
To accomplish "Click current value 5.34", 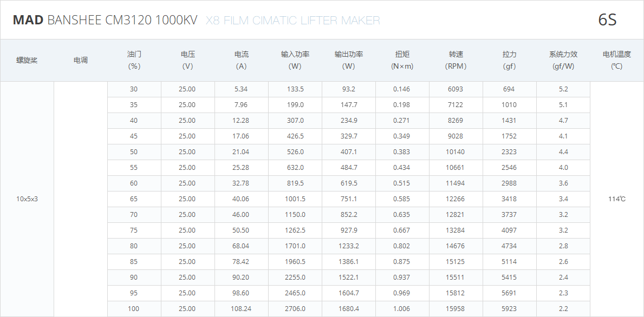I will (x=241, y=89).
